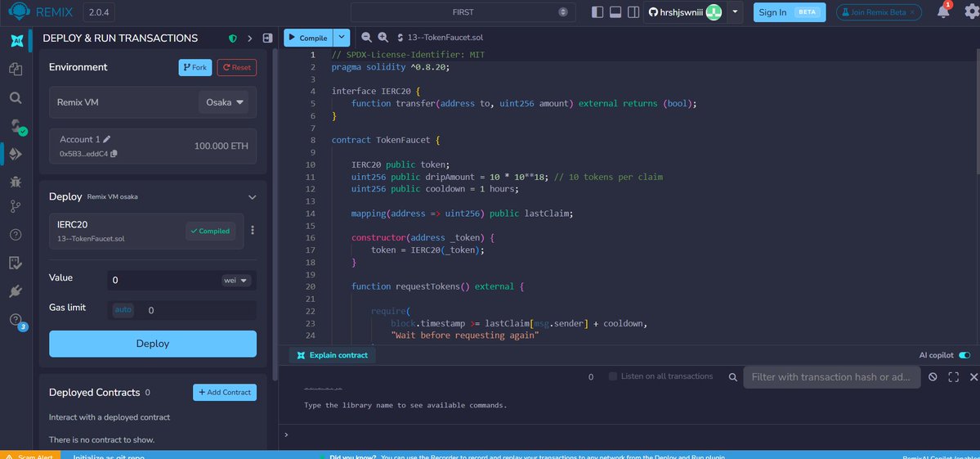Close the terminal panel with X
This screenshot has width=980, height=459.
(x=973, y=377)
